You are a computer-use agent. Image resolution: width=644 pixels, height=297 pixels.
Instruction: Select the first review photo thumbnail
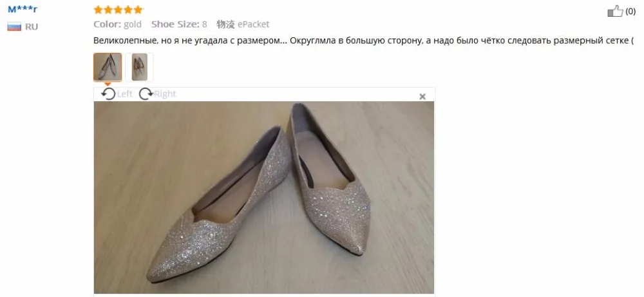(108, 67)
